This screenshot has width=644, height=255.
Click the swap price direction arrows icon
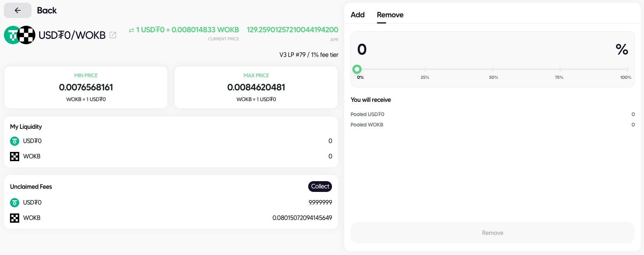(x=131, y=30)
